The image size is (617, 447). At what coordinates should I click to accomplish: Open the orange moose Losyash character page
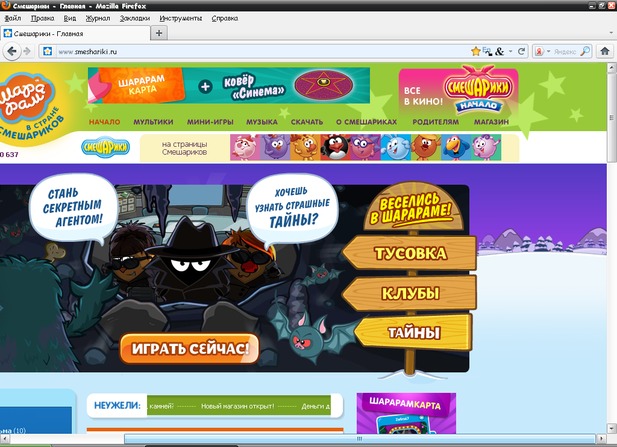305,147
